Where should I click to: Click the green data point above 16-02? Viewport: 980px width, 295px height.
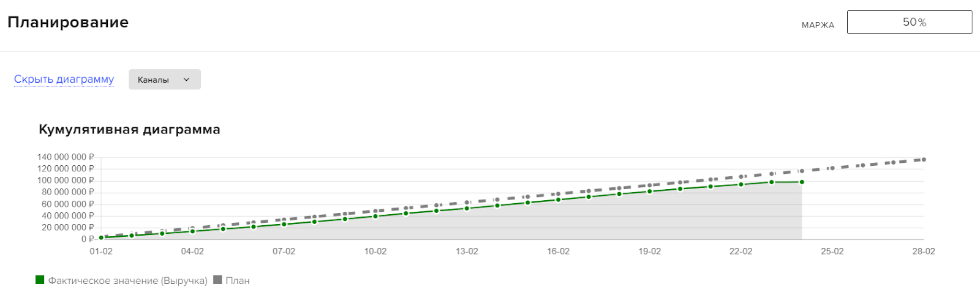558,200
